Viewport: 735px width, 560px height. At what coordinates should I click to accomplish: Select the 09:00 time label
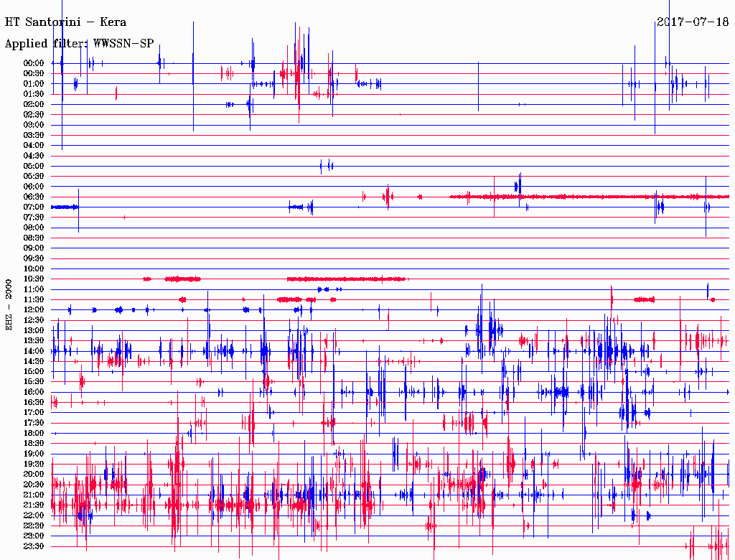(x=34, y=248)
